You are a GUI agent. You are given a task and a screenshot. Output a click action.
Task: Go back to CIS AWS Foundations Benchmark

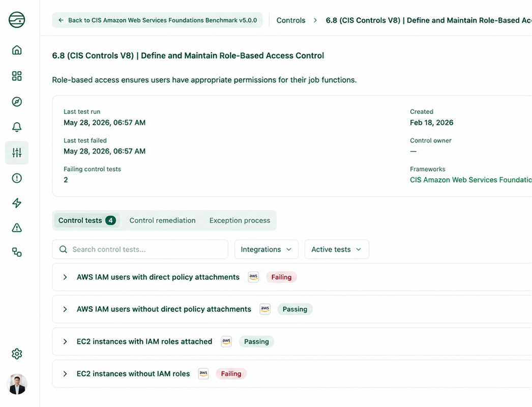158,20
